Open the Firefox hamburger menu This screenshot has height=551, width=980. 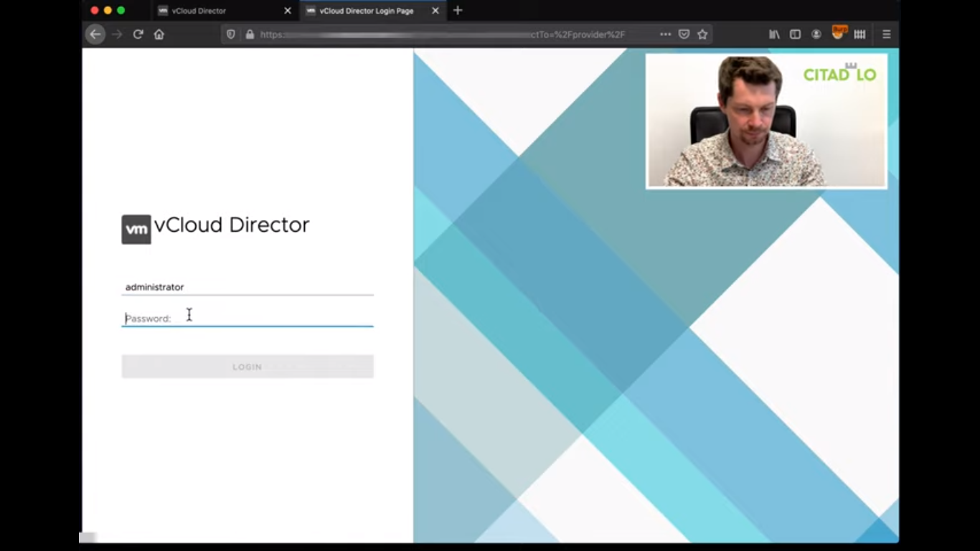[x=887, y=34]
